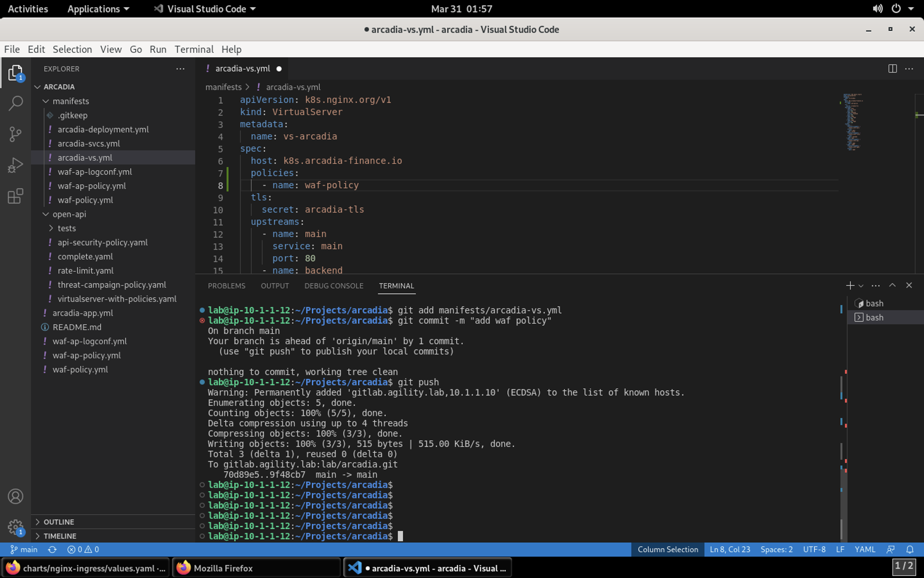Select the second bash terminal instance
Viewport: 924px width, 578px height.
pyautogui.click(x=885, y=317)
